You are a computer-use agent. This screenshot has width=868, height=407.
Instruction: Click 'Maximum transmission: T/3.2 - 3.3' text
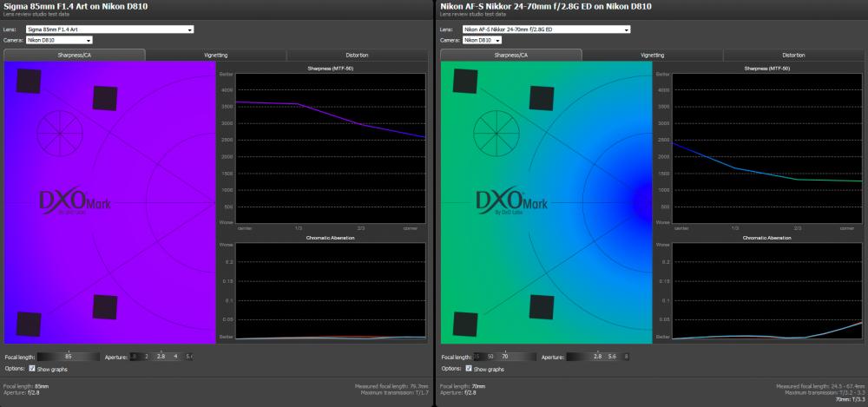tap(825, 392)
